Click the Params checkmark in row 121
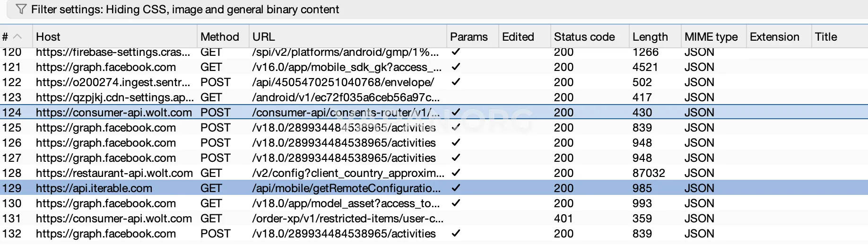868x246 pixels. click(456, 67)
